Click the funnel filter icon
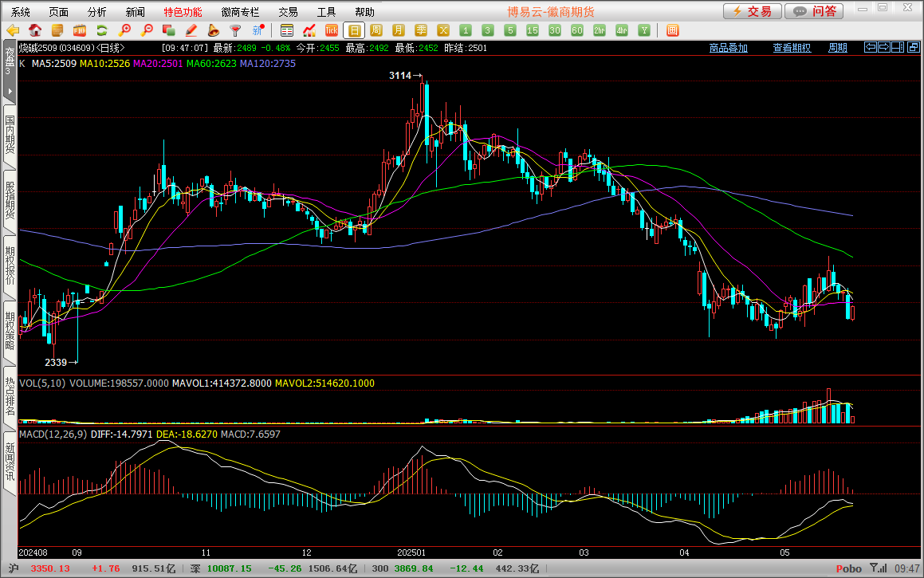924x578 pixels. (234, 30)
